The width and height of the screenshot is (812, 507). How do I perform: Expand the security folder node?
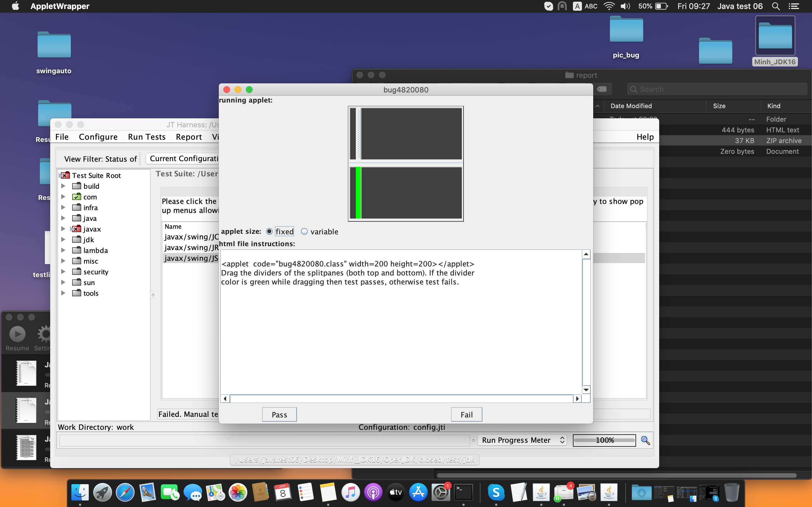click(63, 272)
